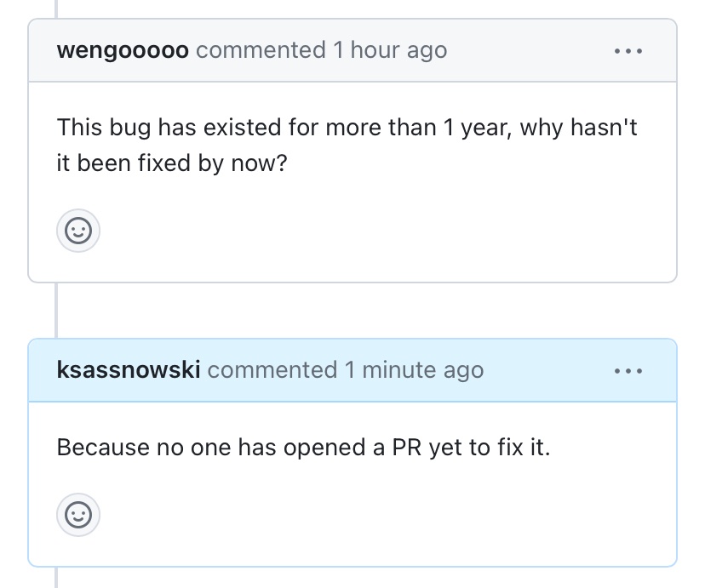Click the timeline line above wengooooo's comment
The width and height of the screenshot is (705, 588).
(56, 9)
